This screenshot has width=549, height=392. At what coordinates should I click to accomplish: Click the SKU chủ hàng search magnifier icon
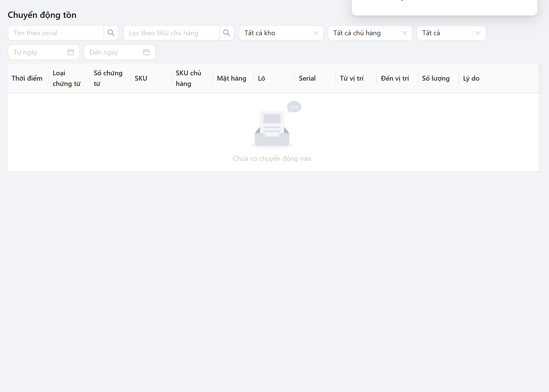click(226, 33)
